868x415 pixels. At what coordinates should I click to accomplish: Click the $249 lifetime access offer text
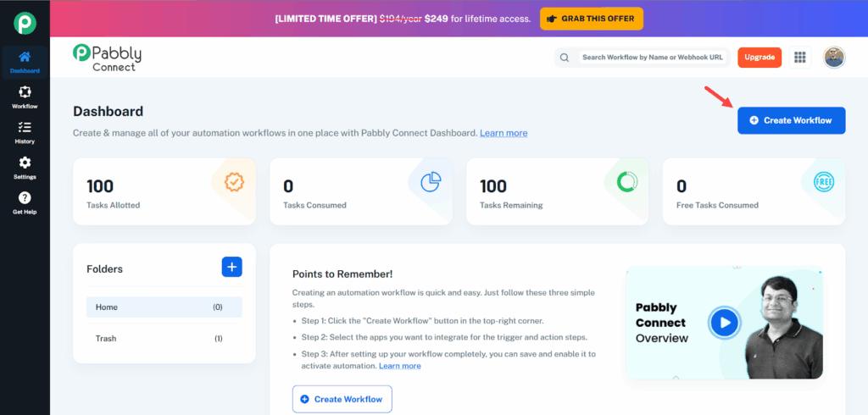478,19
